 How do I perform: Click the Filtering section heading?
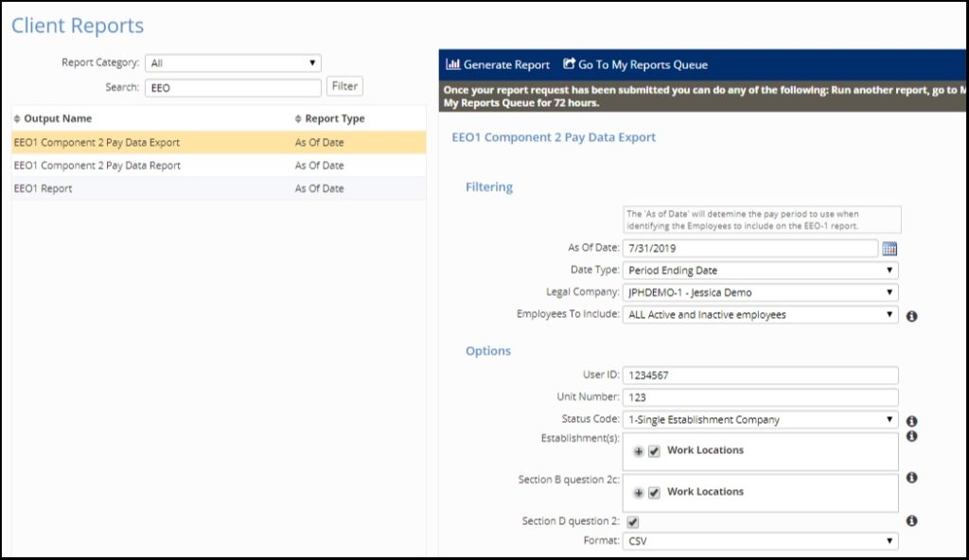pos(489,186)
